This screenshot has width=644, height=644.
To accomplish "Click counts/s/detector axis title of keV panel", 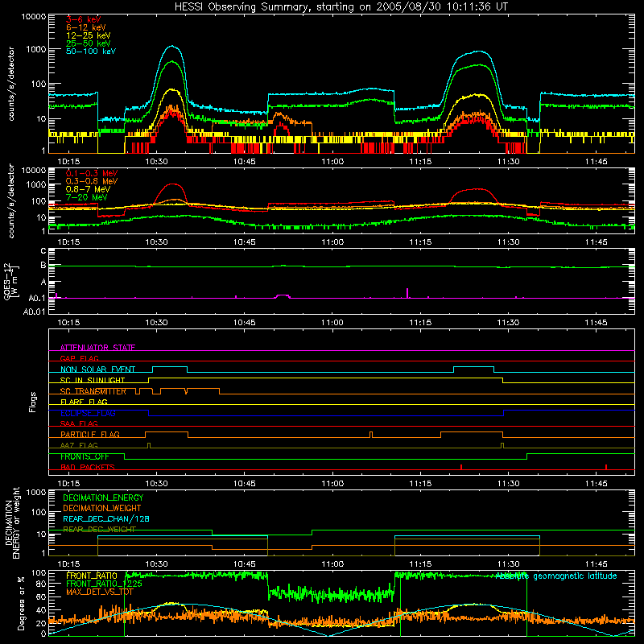I will pyautogui.click(x=11, y=84).
